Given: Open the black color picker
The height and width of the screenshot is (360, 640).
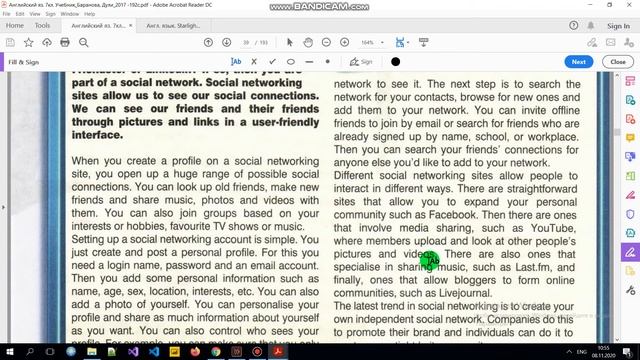Looking at the screenshot, I should 396,62.
